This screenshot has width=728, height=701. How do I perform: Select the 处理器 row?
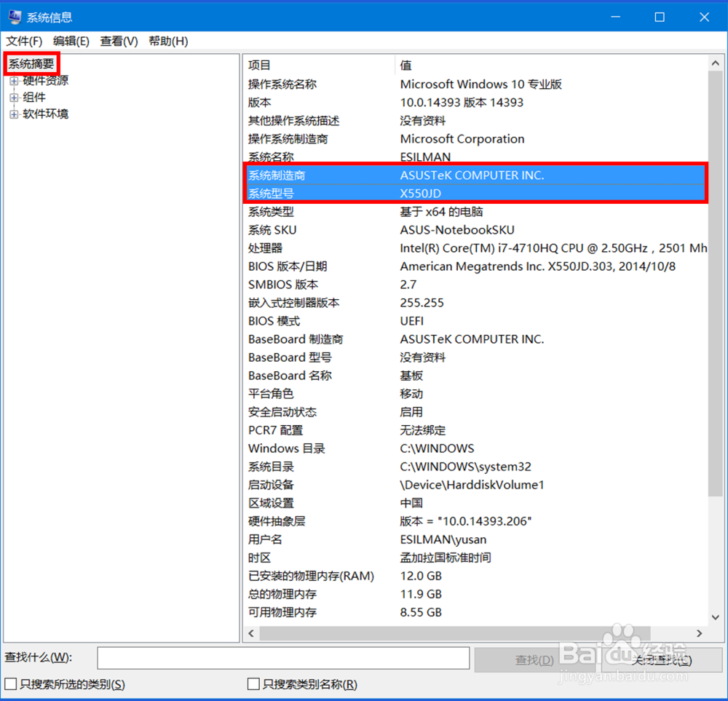coord(476,248)
